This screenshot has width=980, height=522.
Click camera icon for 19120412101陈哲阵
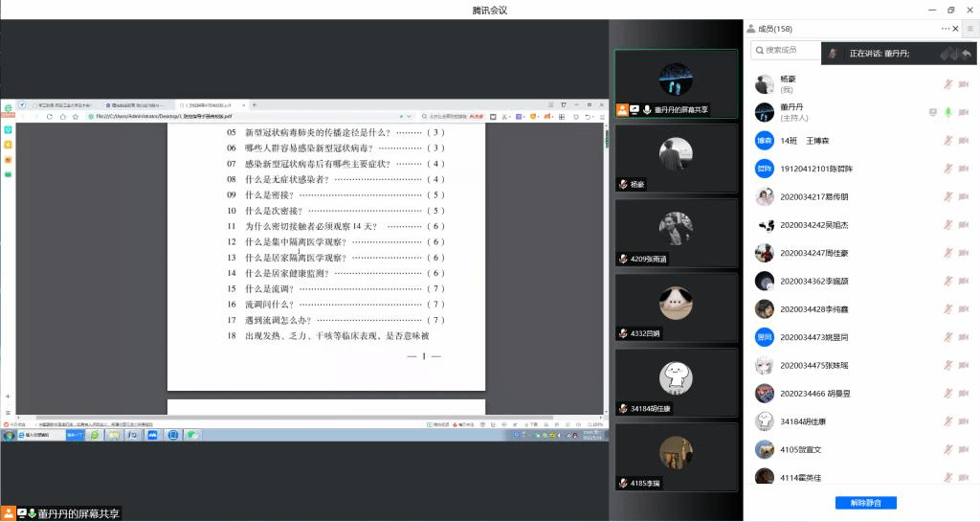coord(964,169)
